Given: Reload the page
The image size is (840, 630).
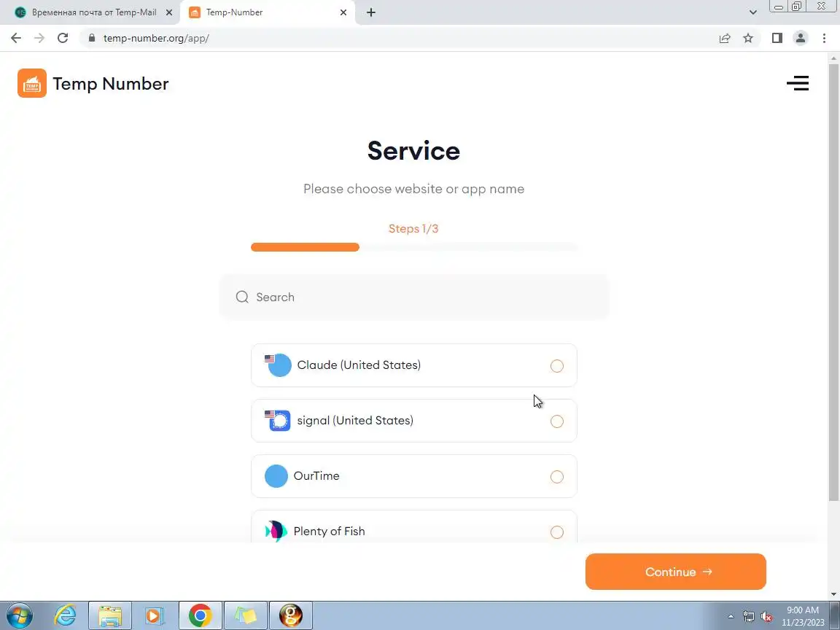Looking at the screenshot, I should click(63, 38).
